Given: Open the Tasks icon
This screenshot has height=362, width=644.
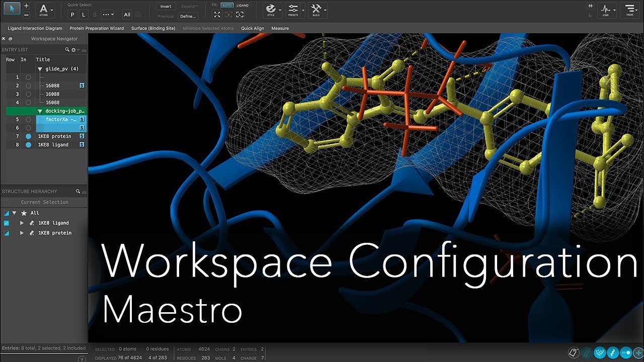Looking at the screenshot, I should (x=629, y=10).
